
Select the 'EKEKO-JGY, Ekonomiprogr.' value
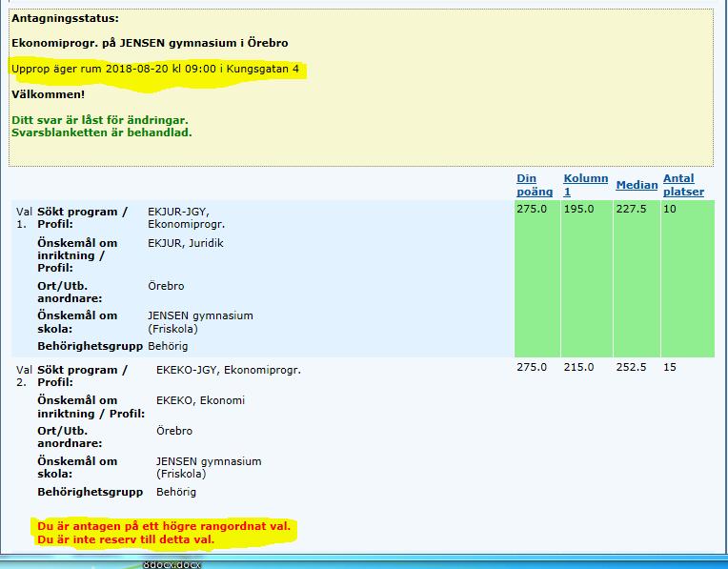pyautogui.click(x=229, y=370)
